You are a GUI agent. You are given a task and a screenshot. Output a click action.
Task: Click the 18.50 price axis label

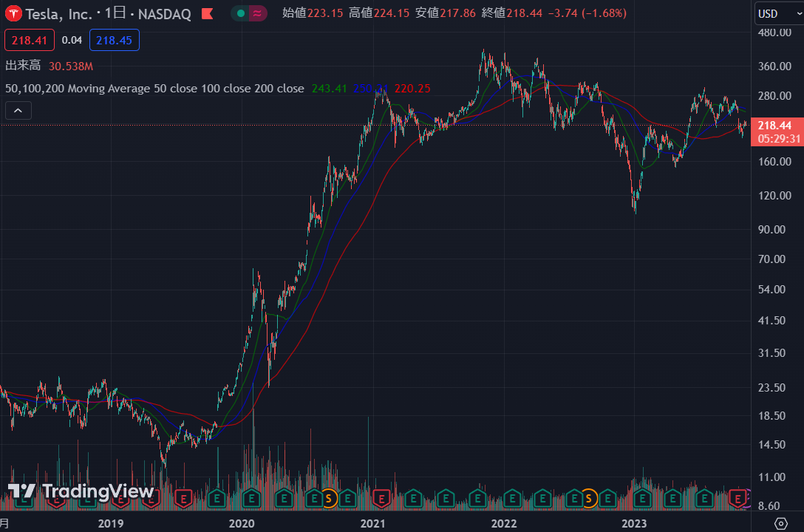point(771,416)
